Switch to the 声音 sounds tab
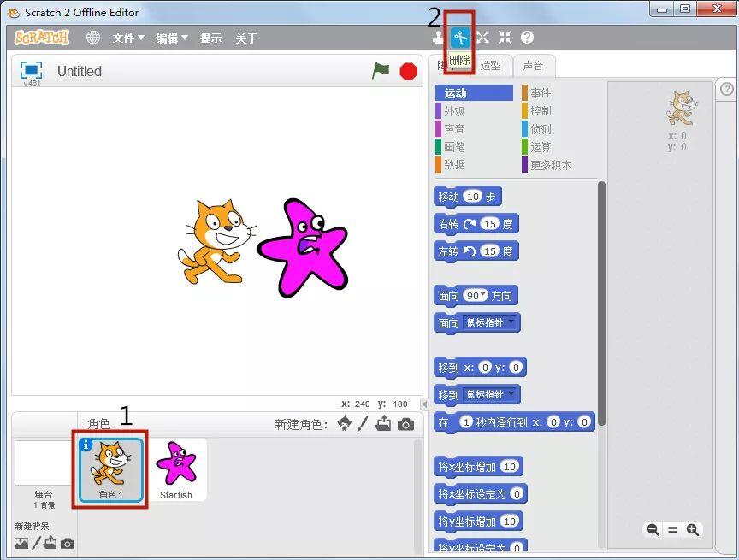The height and width of the screenshot is (560, 739). click(x=533, y=66)
